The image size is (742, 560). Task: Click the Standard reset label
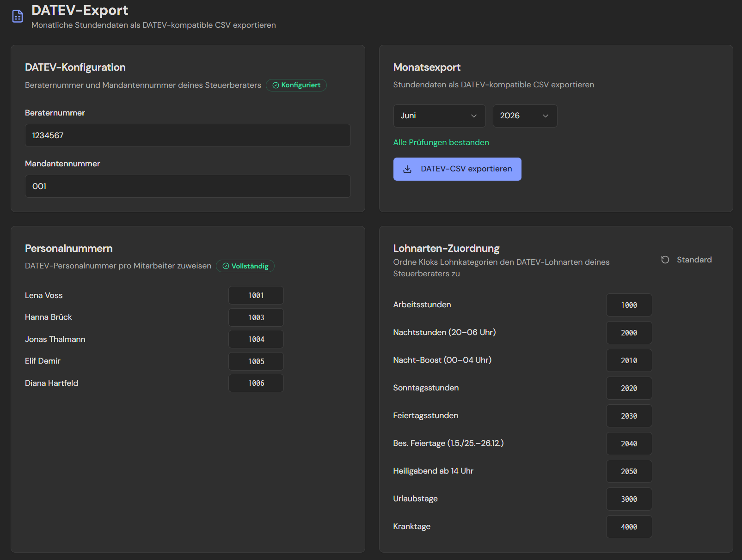coord(694,260)
